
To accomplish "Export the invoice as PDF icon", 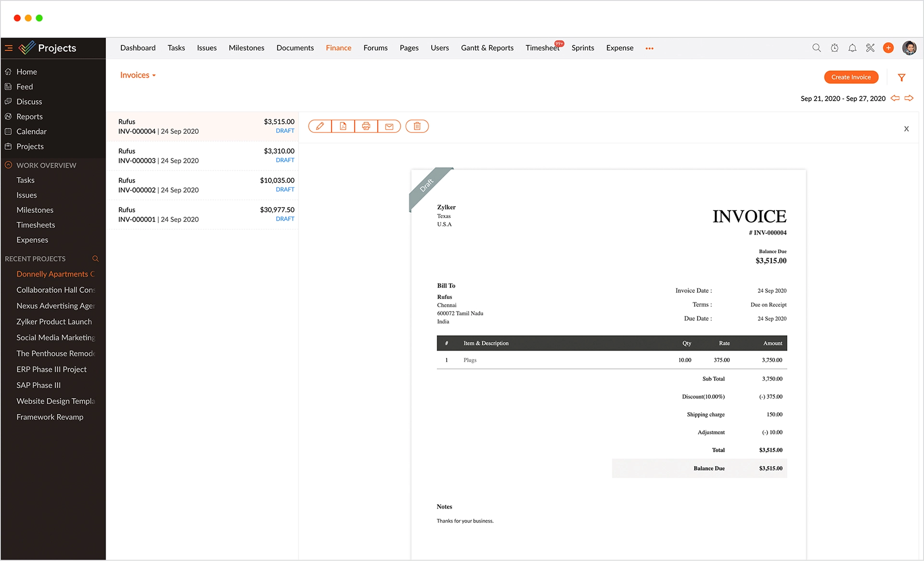I will pyautogui.click(x=343, y=126).
